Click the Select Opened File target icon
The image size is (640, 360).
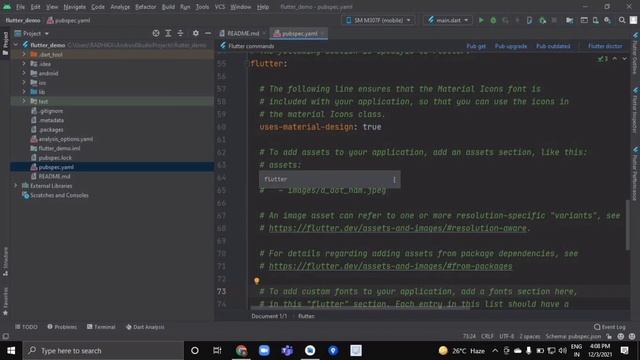coord(156,33)
